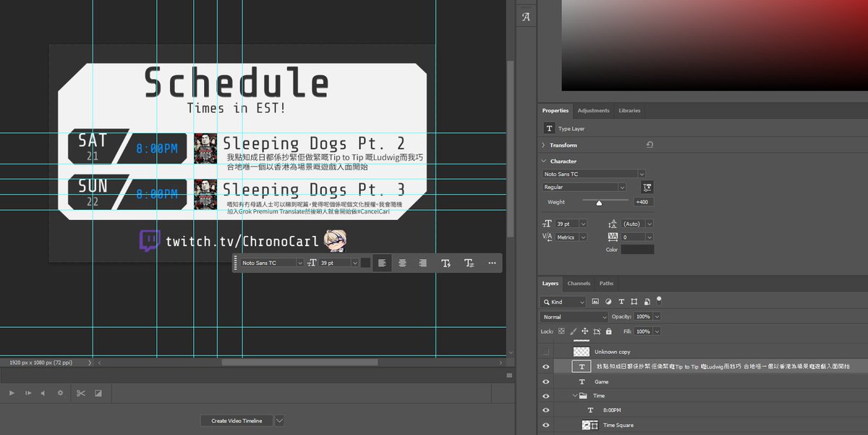Image resolution: width=868 pixels, height=435 pixels.
Task: Hide the 8:00PM text layer
Action: coord(546,410)
